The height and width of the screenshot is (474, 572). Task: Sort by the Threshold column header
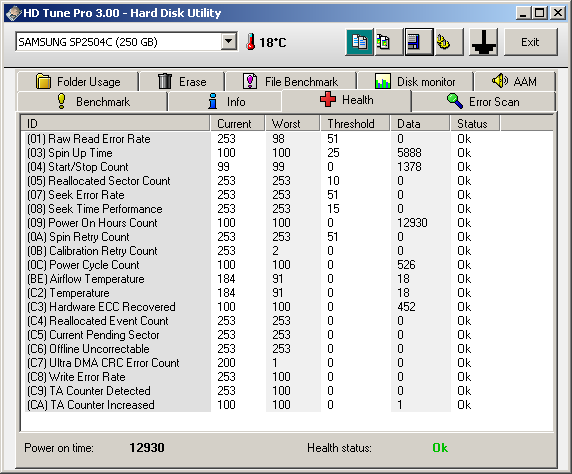[355, 123]
